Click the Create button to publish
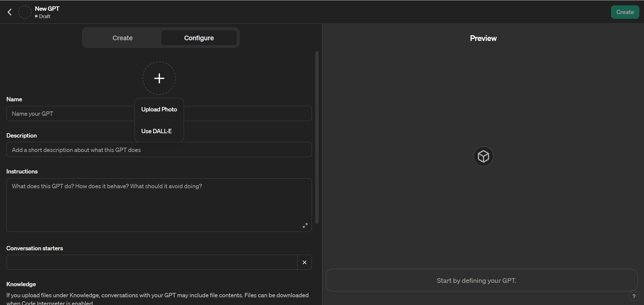Screen dimensions: 644x305 click(x=625, y=12)
